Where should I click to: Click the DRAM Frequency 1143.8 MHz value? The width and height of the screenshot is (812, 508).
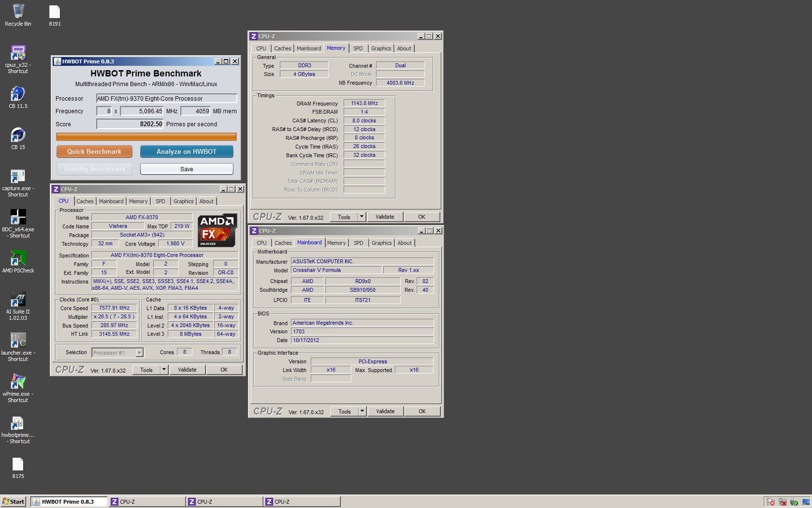pyautogui.click(x=364, y=103)
